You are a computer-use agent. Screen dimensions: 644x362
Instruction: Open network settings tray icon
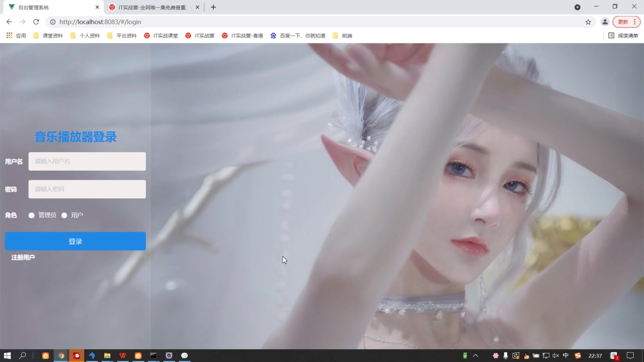click(546, 355)
